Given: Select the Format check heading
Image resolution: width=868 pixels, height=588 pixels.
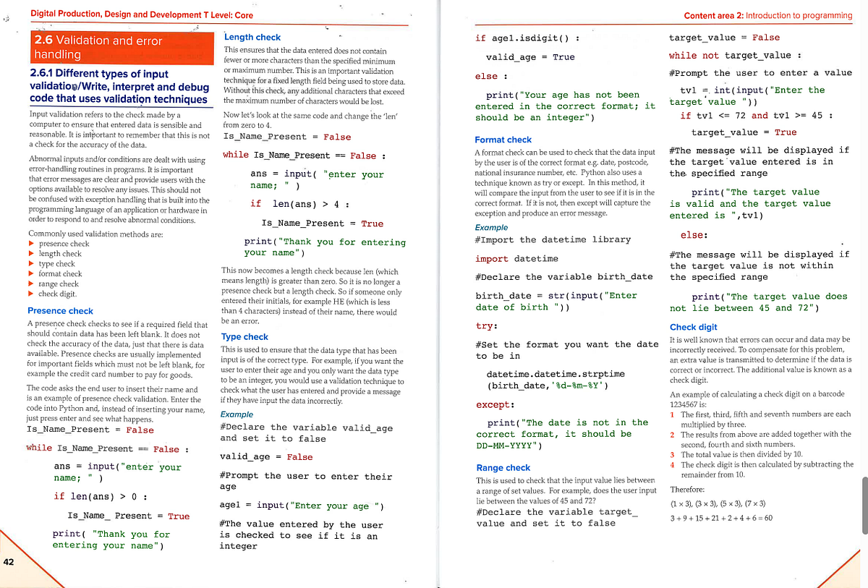Looking at the screenshot, I should point(502,139).
